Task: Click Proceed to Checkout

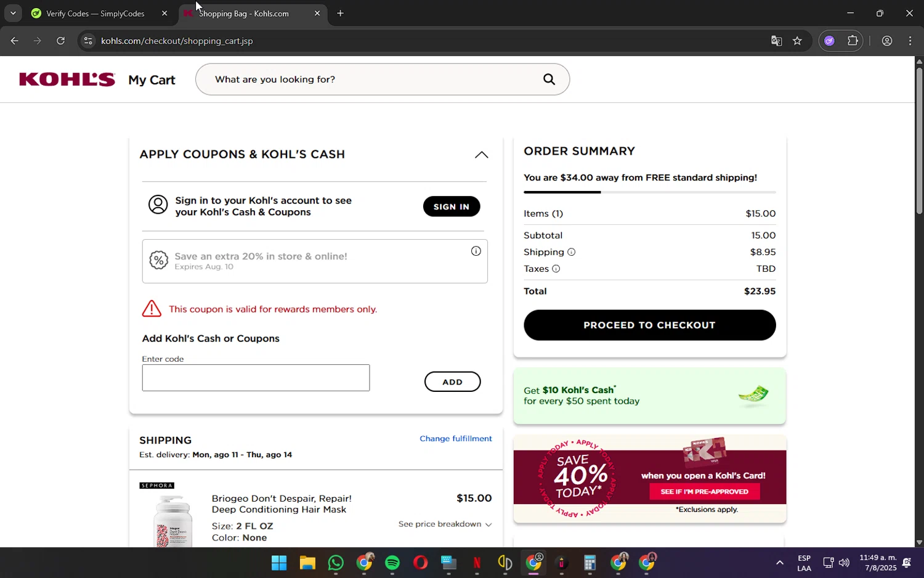Action: pos(649,325)
